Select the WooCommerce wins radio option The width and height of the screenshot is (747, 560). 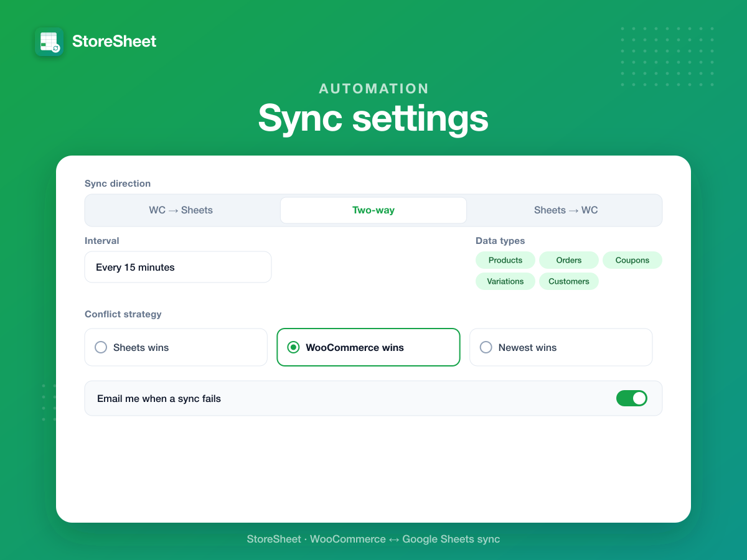coord(369,347)
